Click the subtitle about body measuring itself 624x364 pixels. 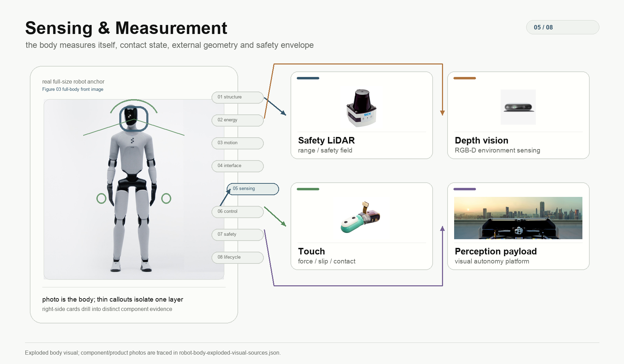(170, 45)
